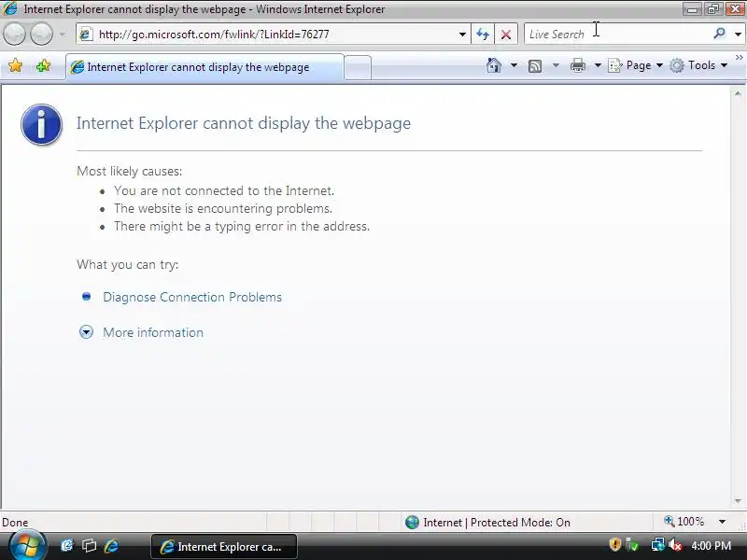Image resolution: width=747 pixels, height=560 pixels.
Task: Click the Print icon
Action: tap(578, 65)
